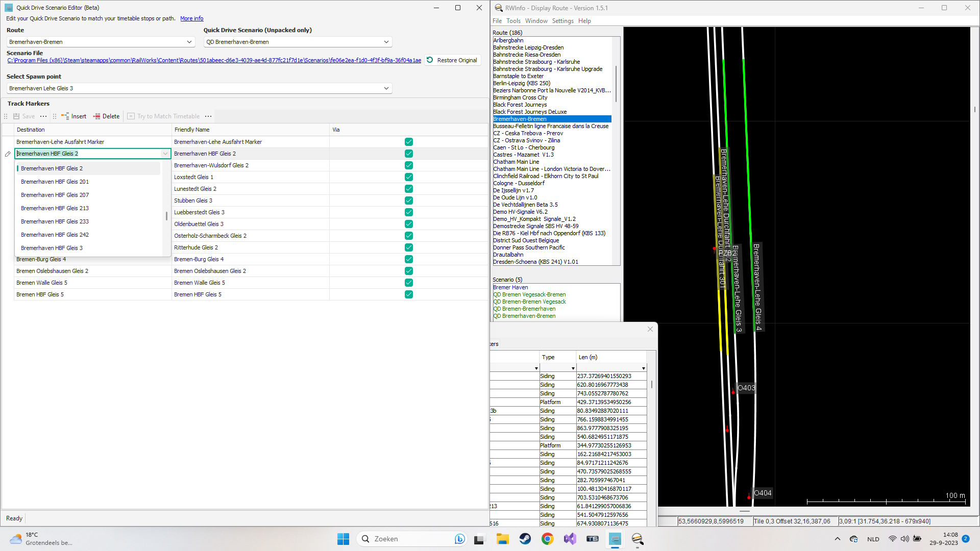
Task: Click the More info link
Action: 191,18
